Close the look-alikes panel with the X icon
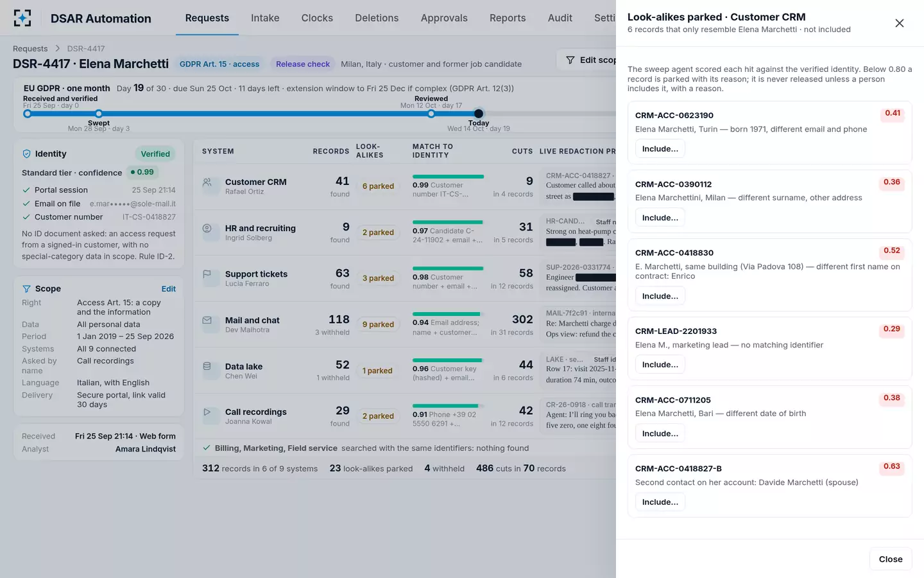 pos(899,23)
